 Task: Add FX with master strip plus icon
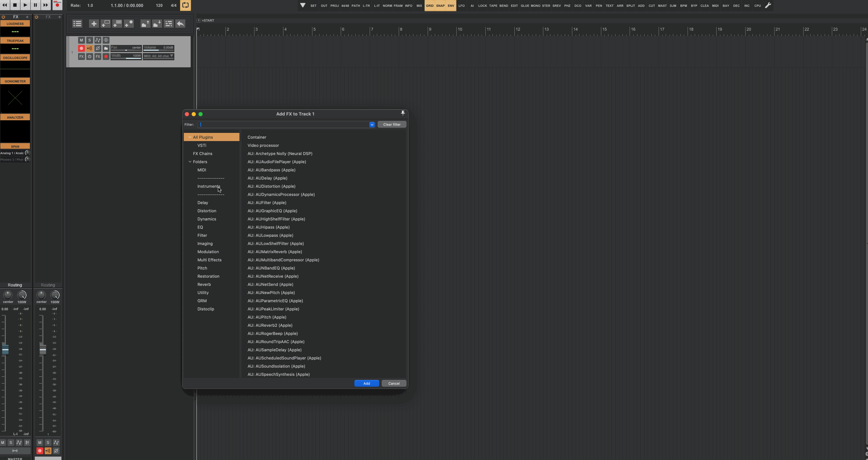27,17
